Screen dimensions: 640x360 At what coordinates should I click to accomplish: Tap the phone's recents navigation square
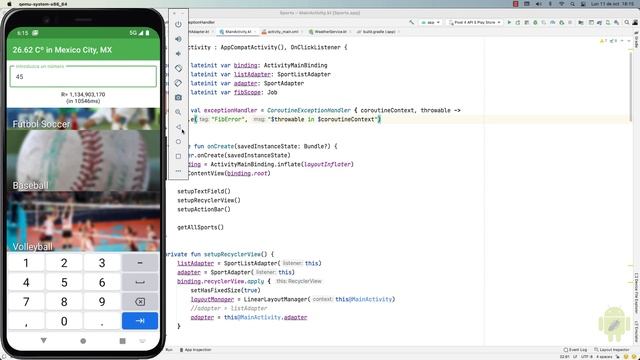tap(122, 341)
